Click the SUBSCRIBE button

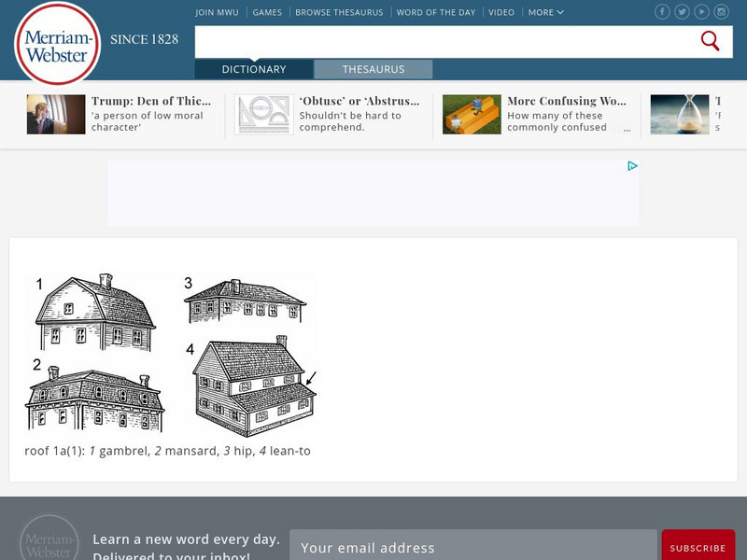698,548
